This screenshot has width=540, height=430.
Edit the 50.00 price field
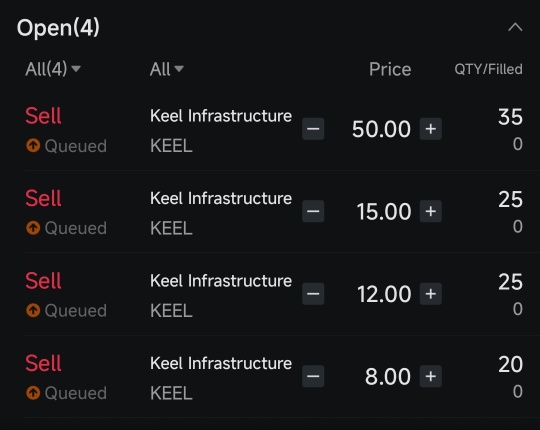381,129
